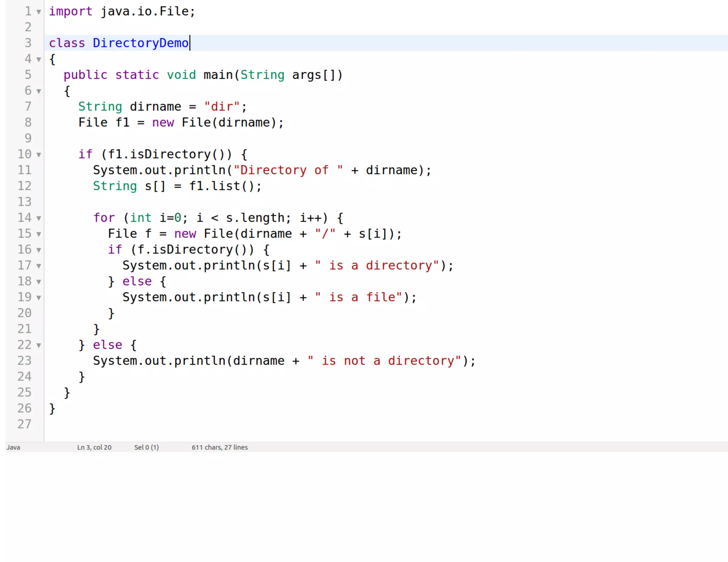Click the Ln 3, col 20 position indicator
Screen dimensions: 728x562
(94, 447)
